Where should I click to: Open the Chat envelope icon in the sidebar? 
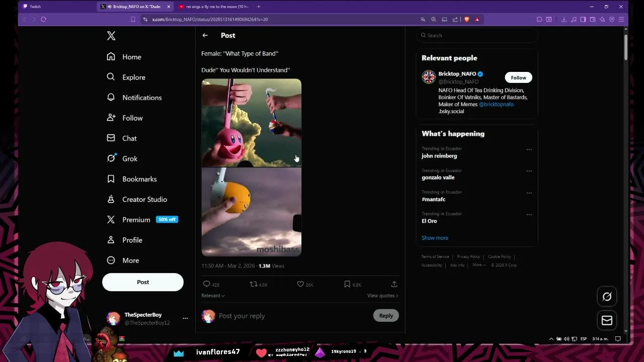pos(111,138)
